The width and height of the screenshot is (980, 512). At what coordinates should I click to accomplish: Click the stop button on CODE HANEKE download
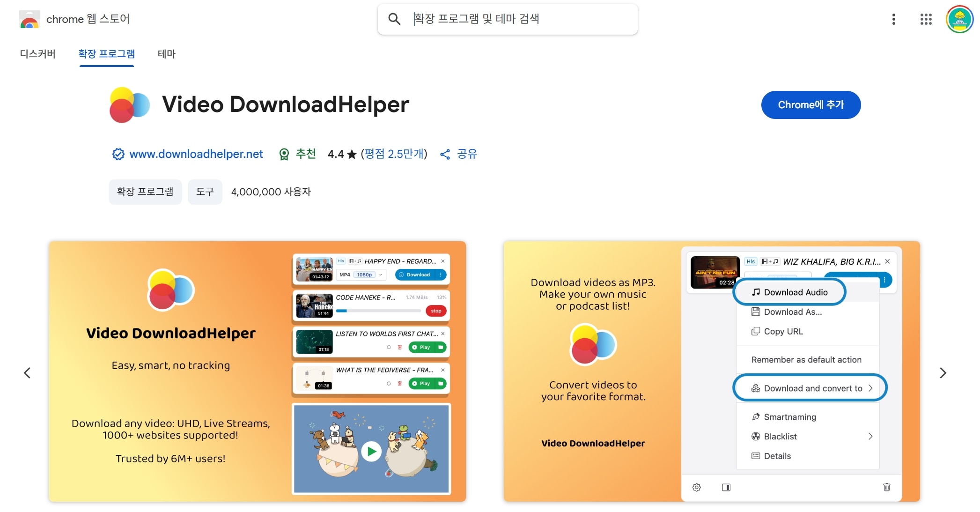point(436,311)
